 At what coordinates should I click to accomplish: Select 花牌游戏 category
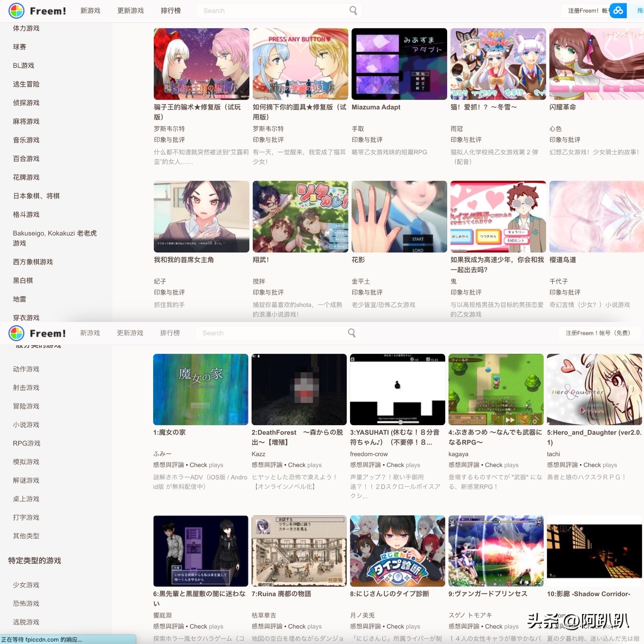click(26, 177)
